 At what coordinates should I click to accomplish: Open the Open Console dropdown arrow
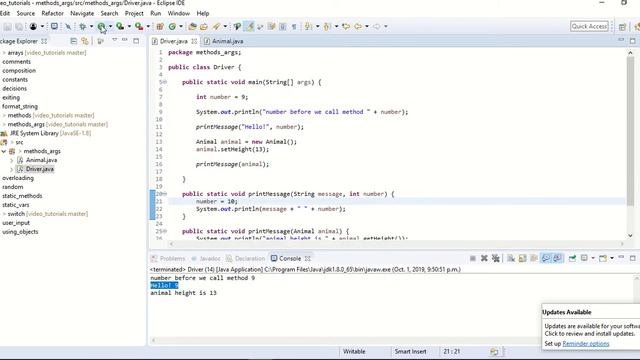coord(612,258)
